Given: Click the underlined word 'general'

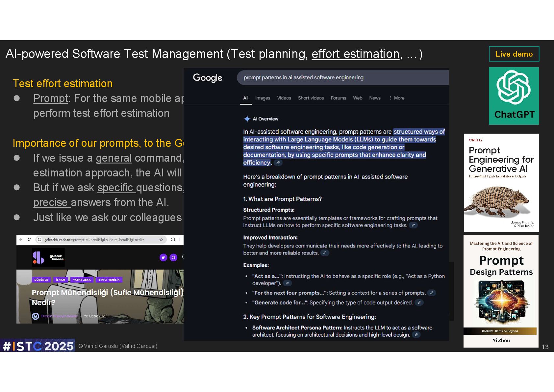Looking at the screenshot, I should click(114, 158).
